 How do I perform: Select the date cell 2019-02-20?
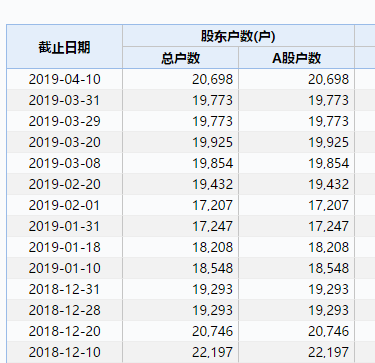64,184
